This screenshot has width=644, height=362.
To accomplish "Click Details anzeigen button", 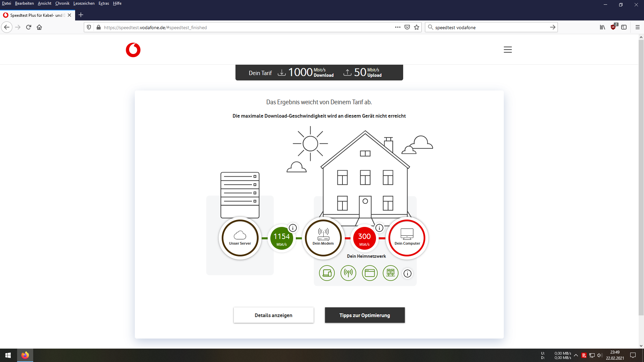I will click(273, 315).
